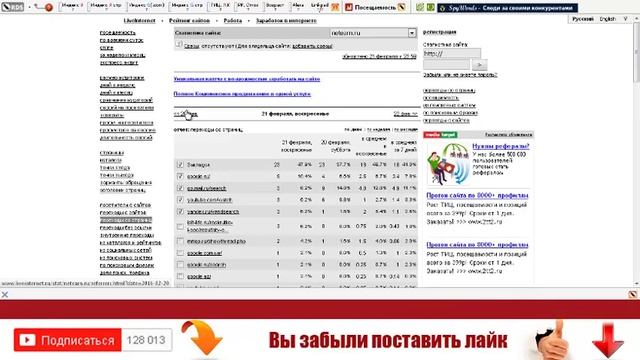Open the LiveInternet top navigation link
Viewport: 640px width, 360px height.
pyautogui.click(x=139, y=20)
